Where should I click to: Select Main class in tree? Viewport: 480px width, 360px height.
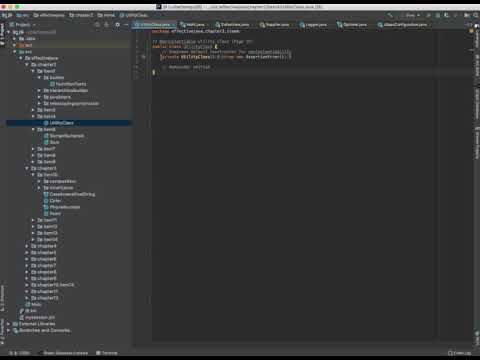pyautogui.click(x=33, y=304)
